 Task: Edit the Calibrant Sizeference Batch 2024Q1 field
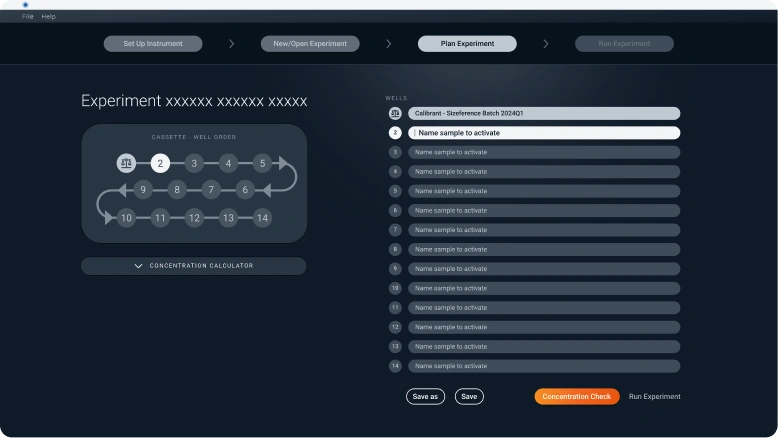[544, 114]
